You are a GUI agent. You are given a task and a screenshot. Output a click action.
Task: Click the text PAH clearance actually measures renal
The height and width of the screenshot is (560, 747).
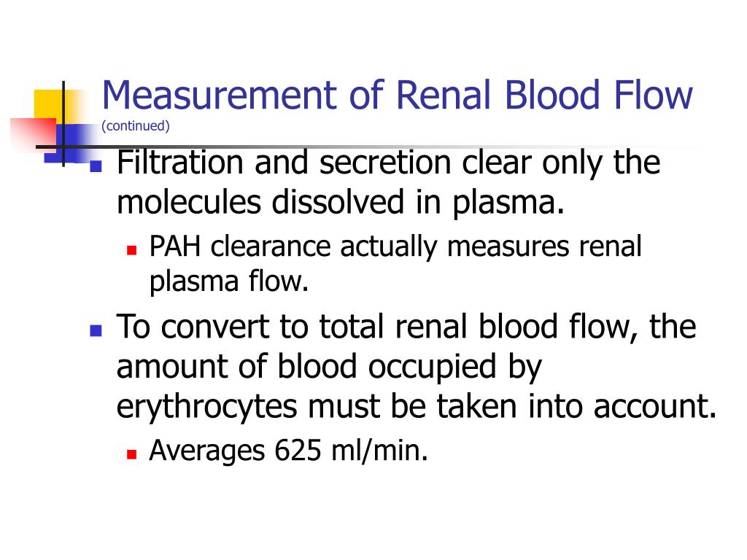pos(395,248)
